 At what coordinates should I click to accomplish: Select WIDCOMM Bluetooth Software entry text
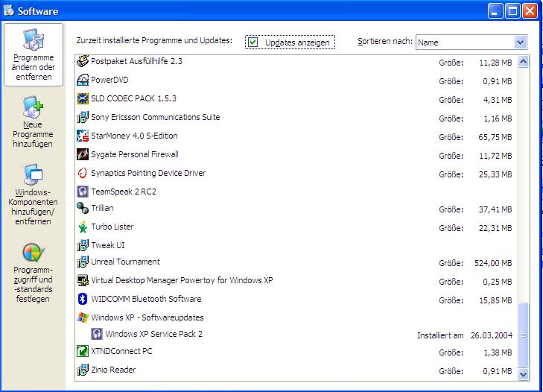pos(146,299)
